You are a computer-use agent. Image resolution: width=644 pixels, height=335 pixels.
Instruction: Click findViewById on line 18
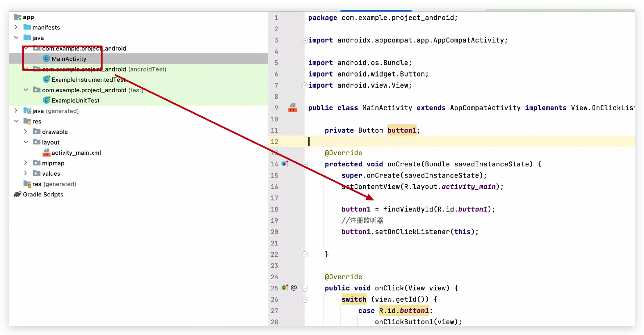click(x=408, y=209)
